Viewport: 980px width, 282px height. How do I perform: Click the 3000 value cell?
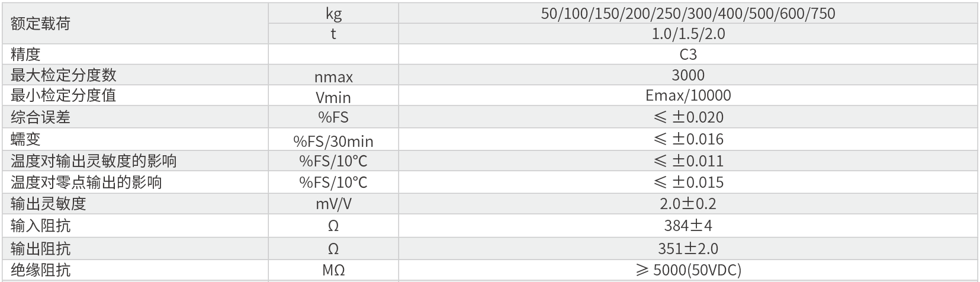(x=688, y=75)
